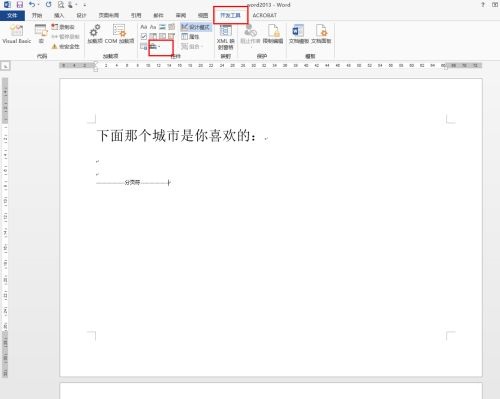Open Ribbon Display Options
Image resolution: width=500 pixels, height=399 pixels.
pyautogui.click(x=495, y=5)
